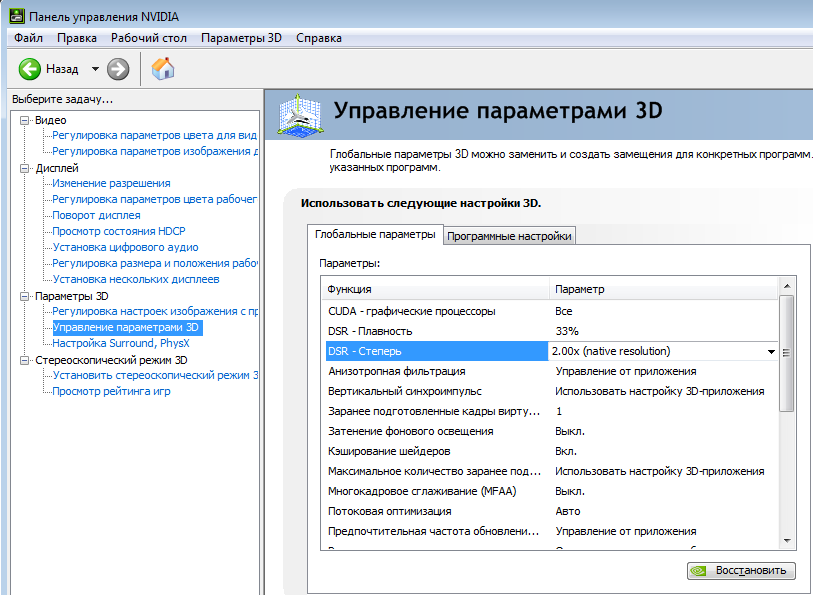813x595 pixels.
Task: Select the DSR - Плавность row
Action: pos(551,331)
